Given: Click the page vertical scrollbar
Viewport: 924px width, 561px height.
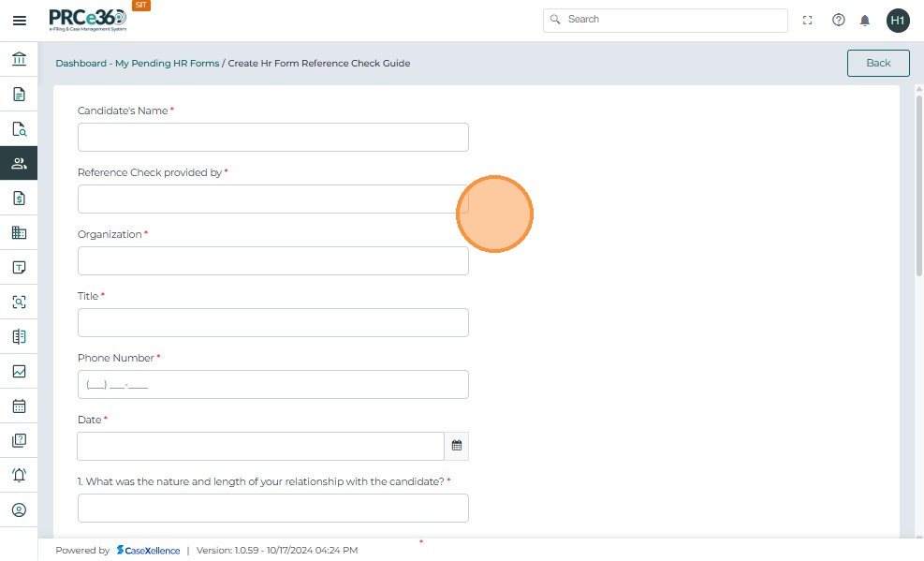Looking at the screenshot, I should 918,187.
